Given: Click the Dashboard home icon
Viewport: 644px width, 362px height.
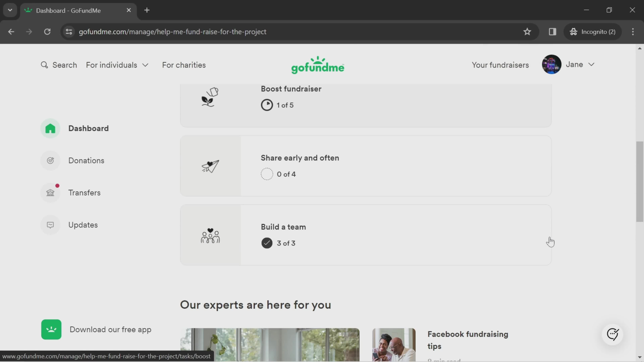Looking at the screenshot, I should pyautogui.click(x=50, y=128).
